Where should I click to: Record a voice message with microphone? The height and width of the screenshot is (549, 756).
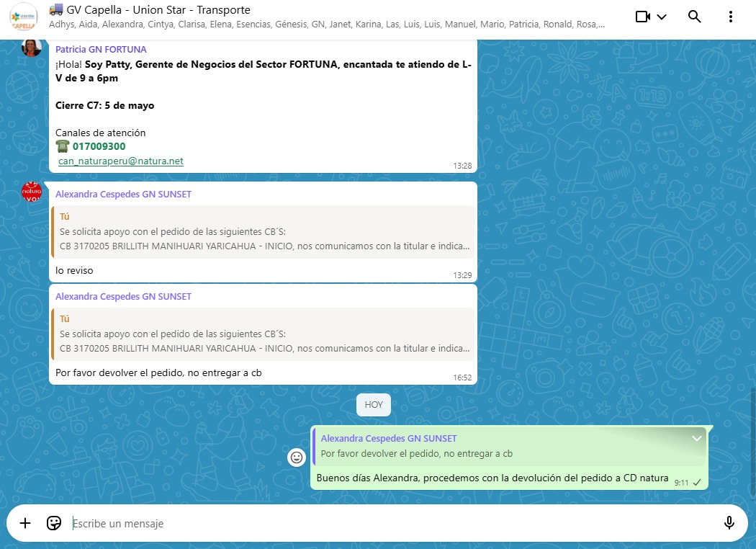pyautogui.click(x=729, y=523)
